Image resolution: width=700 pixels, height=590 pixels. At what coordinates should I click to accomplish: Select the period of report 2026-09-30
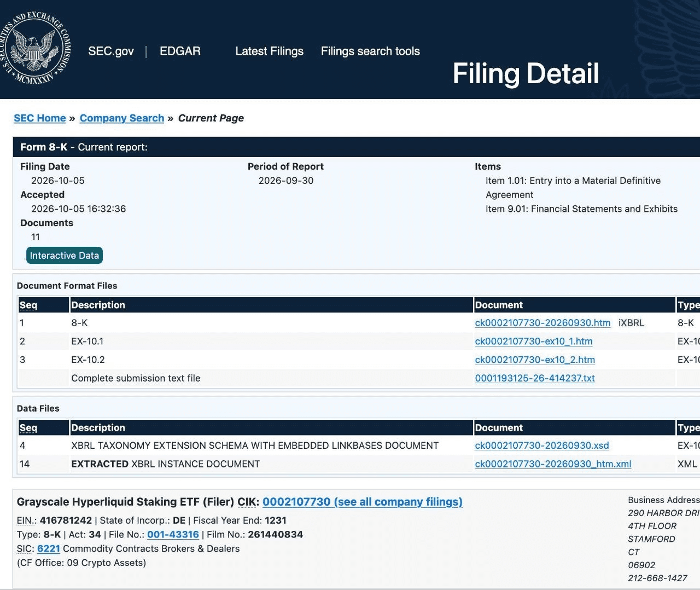286,181
